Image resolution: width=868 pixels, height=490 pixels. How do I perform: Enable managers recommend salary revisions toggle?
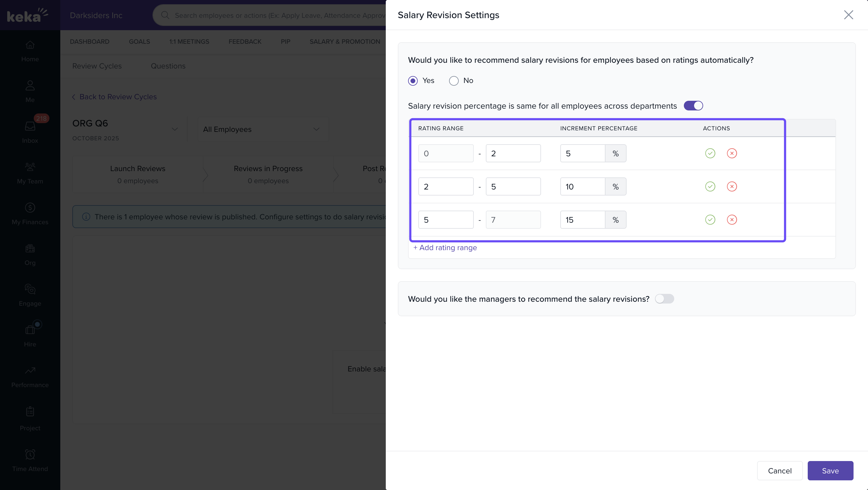tap(664, 299)
